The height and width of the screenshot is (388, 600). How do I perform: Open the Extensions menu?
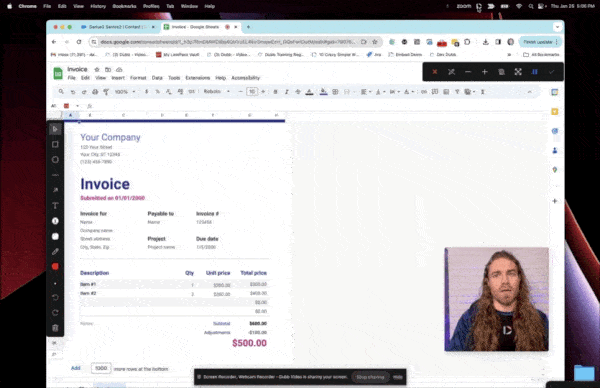pos(197,78)
